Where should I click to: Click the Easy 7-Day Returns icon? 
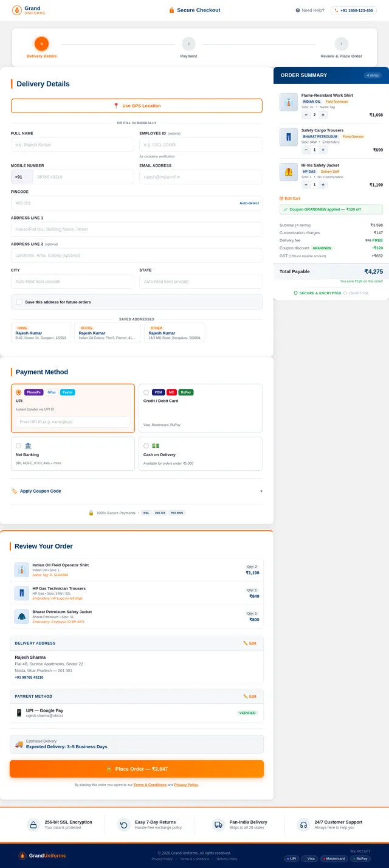124,825
